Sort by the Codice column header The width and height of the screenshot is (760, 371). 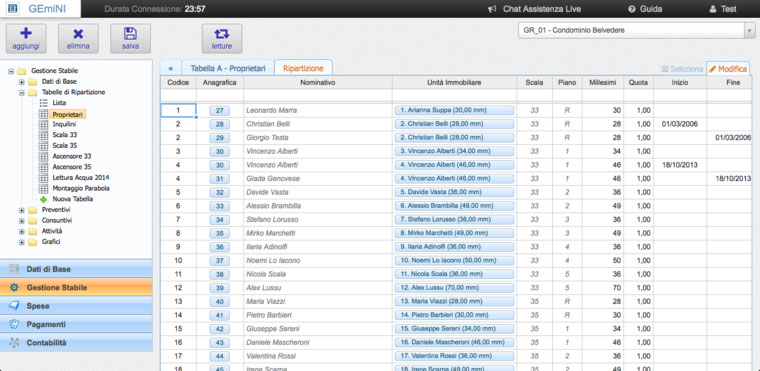pyautogui.click(x=178, y=83)
